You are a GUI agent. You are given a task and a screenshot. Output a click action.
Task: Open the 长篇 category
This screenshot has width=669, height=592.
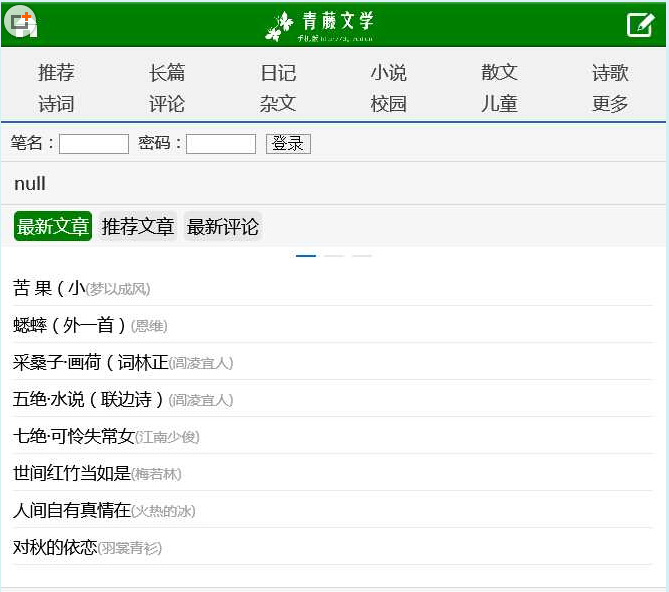pyautogui.click(x=167, y=72)
